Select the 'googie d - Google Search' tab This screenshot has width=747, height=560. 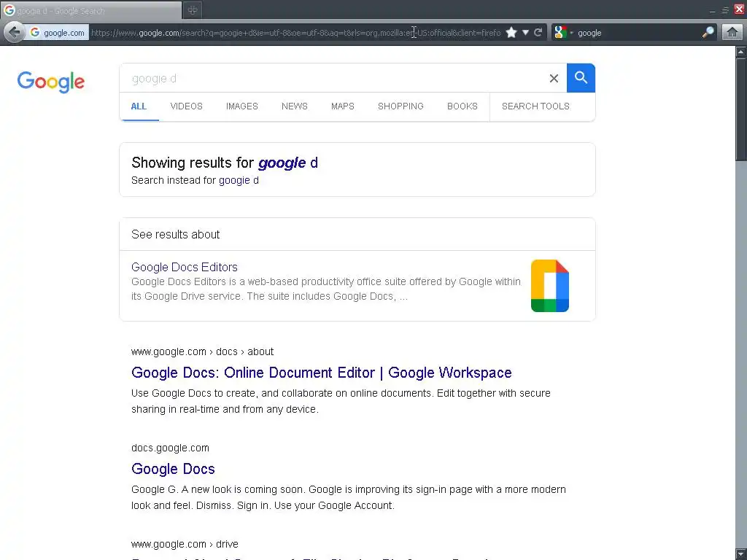tap(90, 10)
